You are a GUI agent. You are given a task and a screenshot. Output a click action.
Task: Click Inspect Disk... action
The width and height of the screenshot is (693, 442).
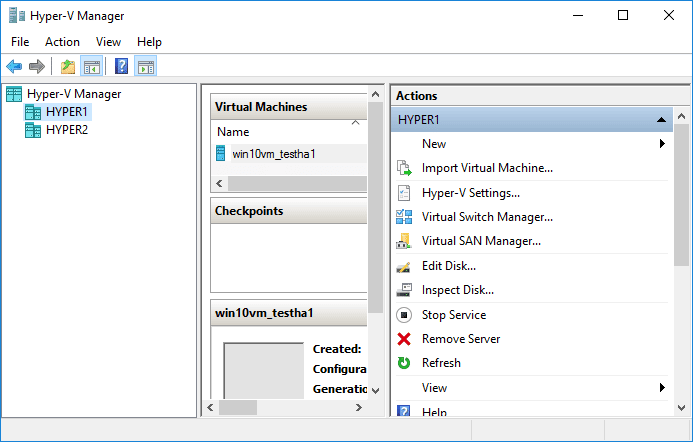pos(457,290)
